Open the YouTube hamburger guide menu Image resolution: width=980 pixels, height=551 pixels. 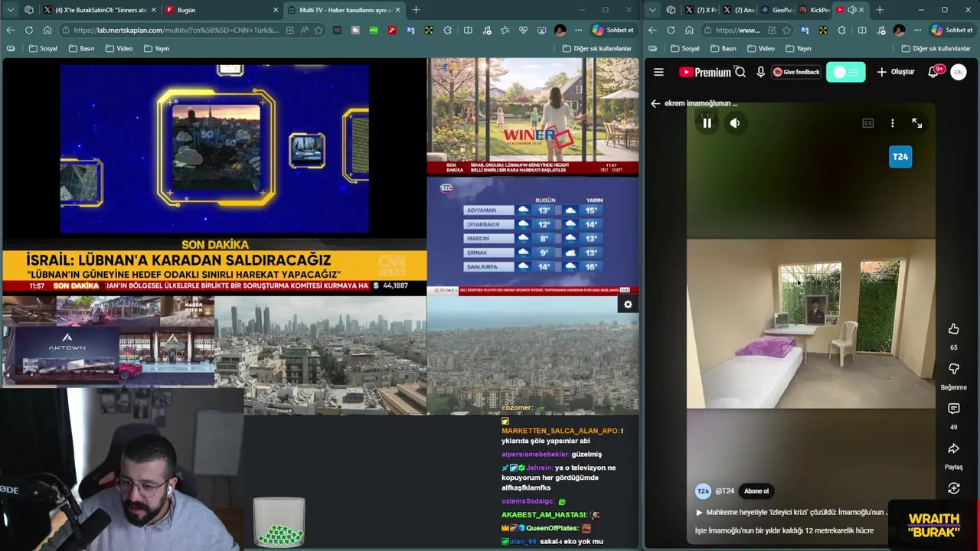[x=658, y=72]
